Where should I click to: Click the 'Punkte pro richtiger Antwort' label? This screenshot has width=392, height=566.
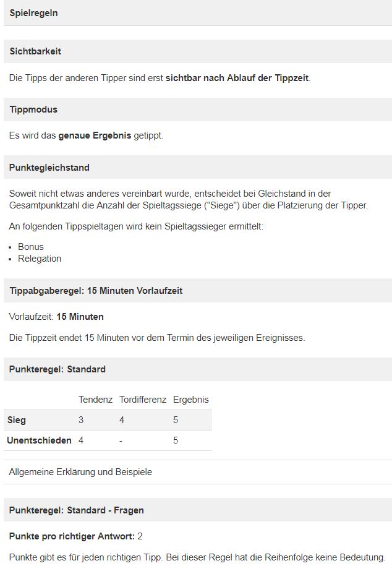pyautogui.click(x=71, y=536)
